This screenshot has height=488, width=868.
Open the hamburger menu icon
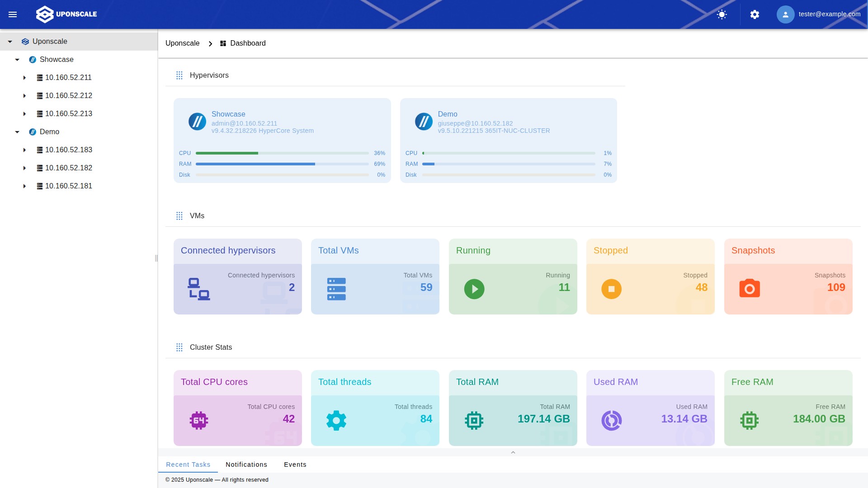13,14
